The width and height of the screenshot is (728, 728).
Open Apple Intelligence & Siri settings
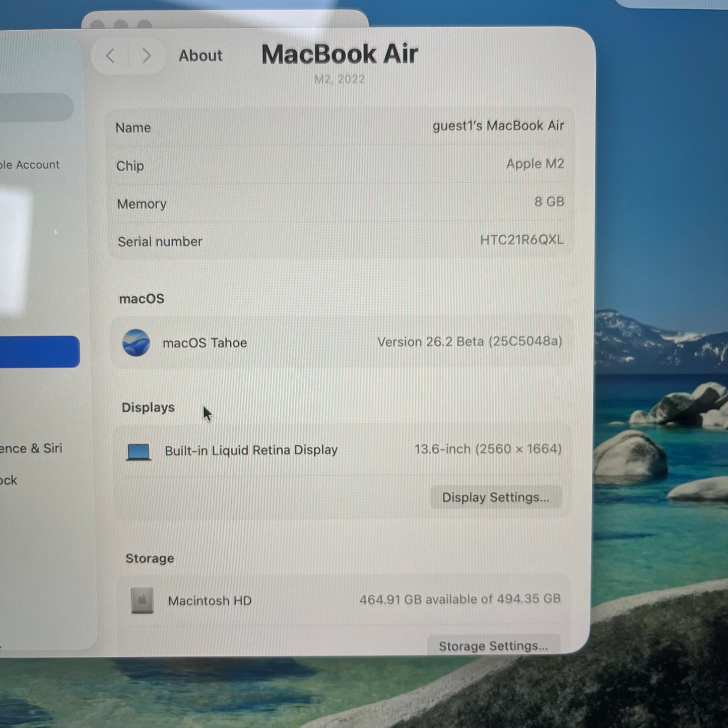pos(31,448)
